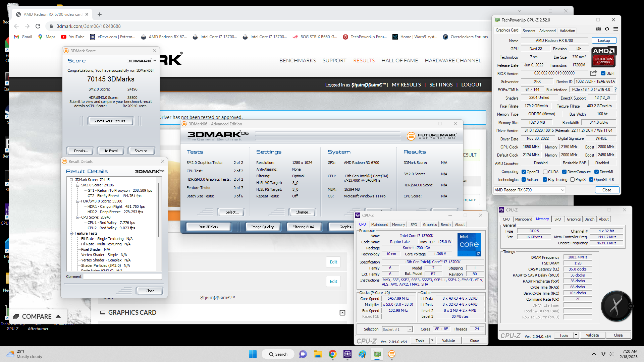Open the Gmail bookmark
The width and height of the screenshot is (644, 362).
pos(23,37)
